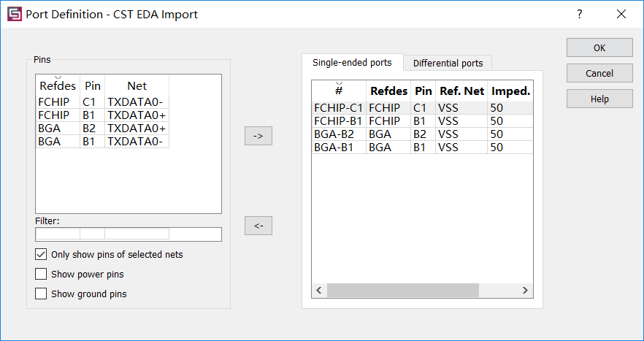Select the BGA-B2 port row
This screenshot has width=644, height=341.
[x=422, y=134]
